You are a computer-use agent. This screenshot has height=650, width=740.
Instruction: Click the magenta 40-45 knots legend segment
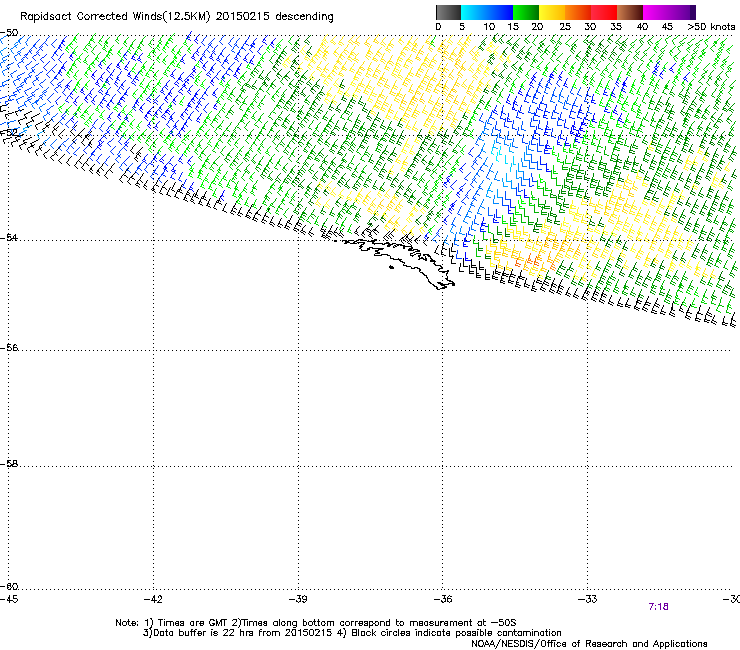[656, 12]
